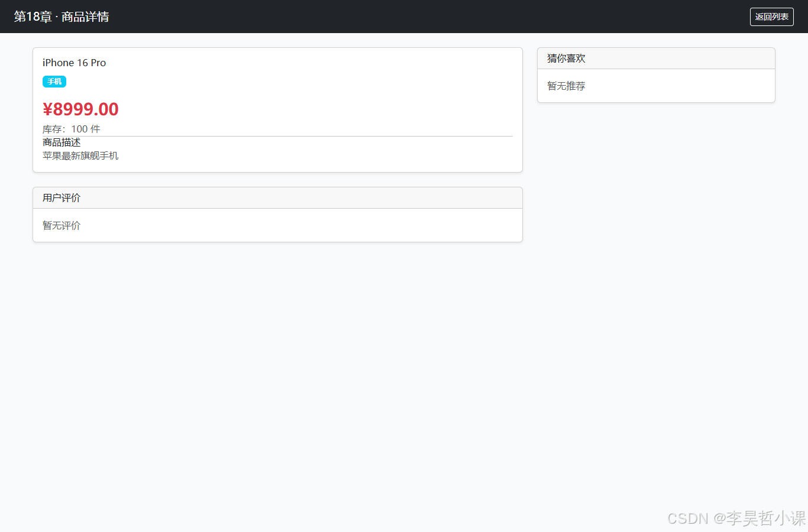Click the 手机 category badge
The width and height of the screenshot is (808, 532).
pyautogui.click(x=54, y=82)
